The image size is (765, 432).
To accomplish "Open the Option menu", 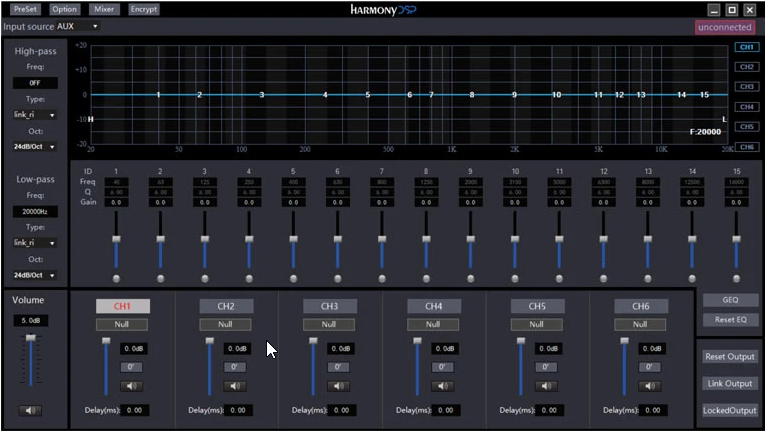I will coord(64,9).
